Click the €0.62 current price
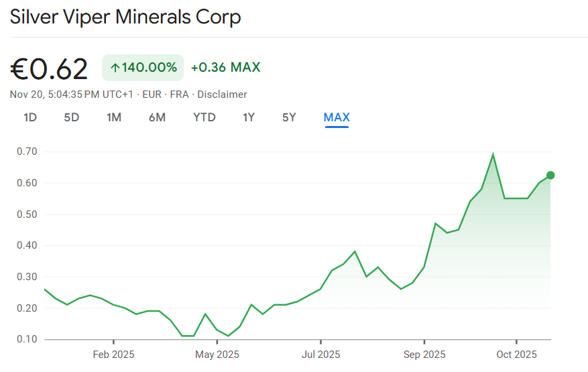The height and width of the screenshot is (372, 588). pos(49,69)
